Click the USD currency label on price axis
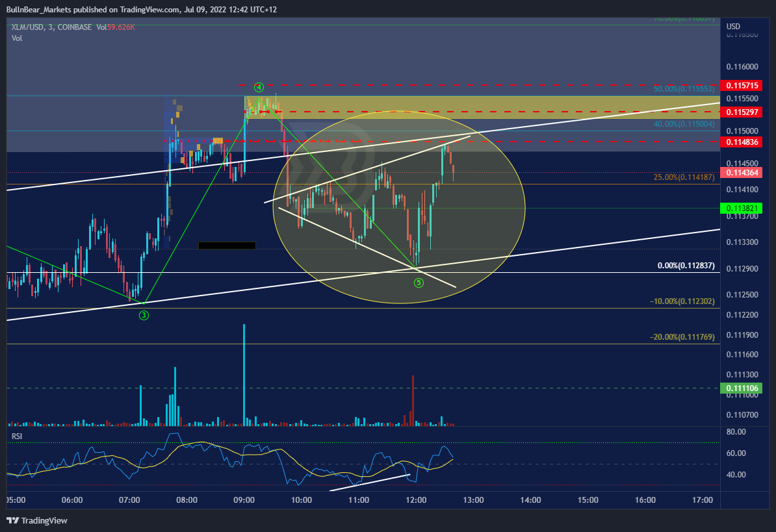 click(x=733, y=26)
